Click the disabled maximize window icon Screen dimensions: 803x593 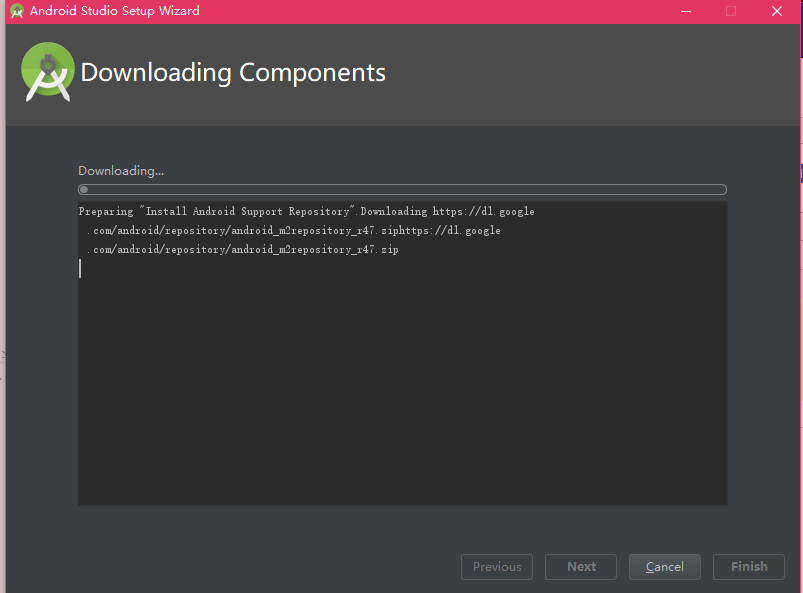tap(731, 11)
